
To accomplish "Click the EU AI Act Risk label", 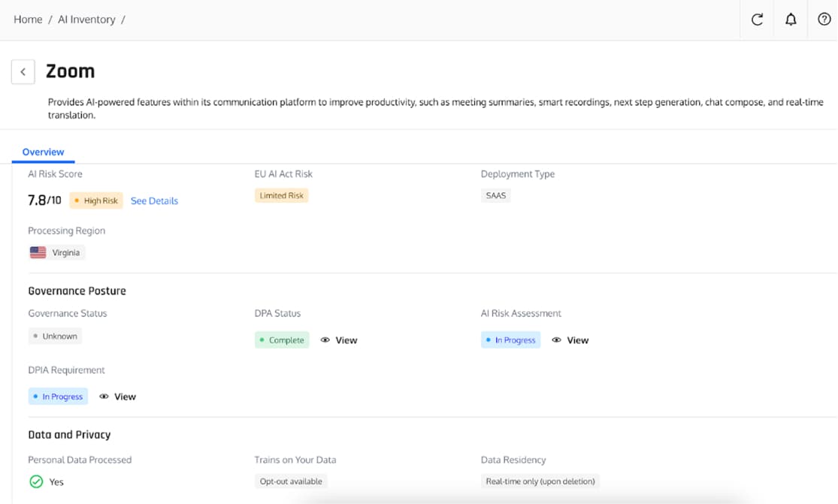I will tap(283, 174).
